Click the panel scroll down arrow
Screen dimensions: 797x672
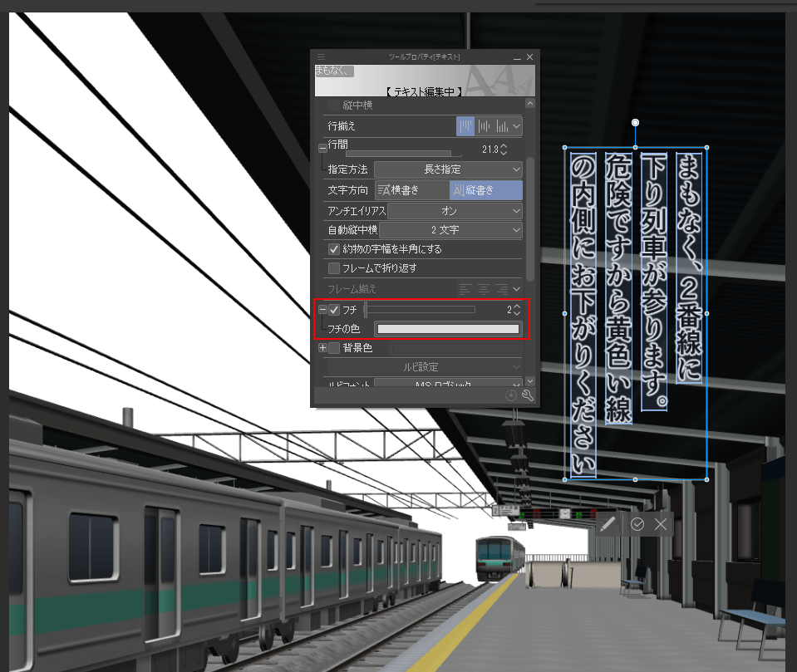tap(530, 381)
